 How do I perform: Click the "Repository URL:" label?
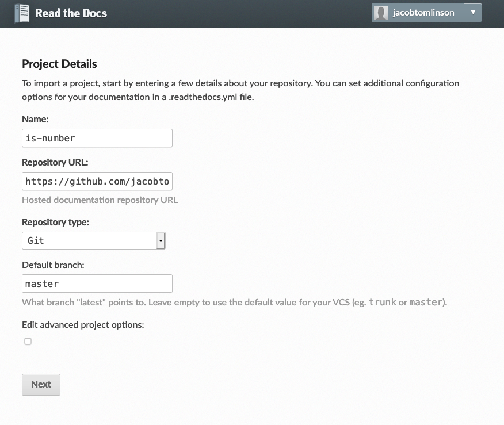point(55,163)
